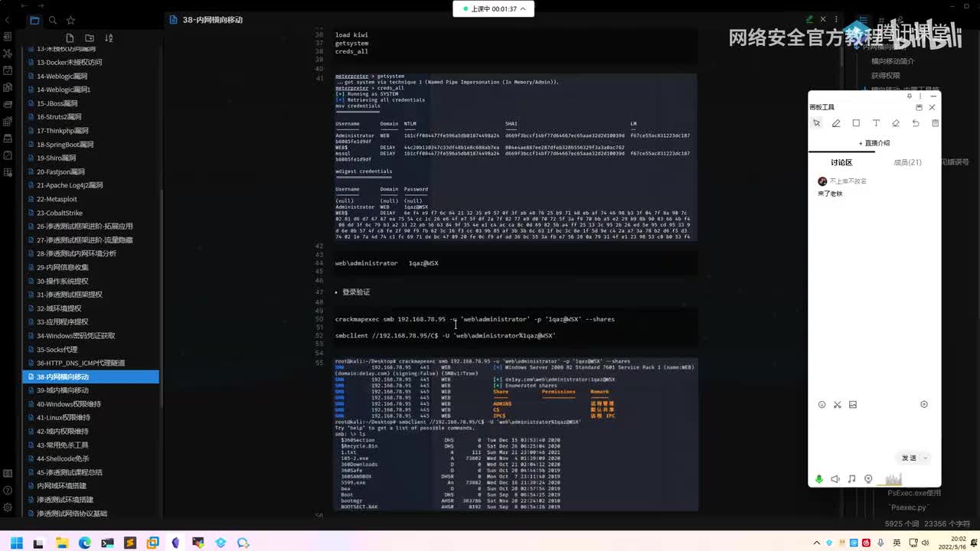Screen dimensions: 980x551
Task: Open the Windows Start menu
Action: coord(15,543)
